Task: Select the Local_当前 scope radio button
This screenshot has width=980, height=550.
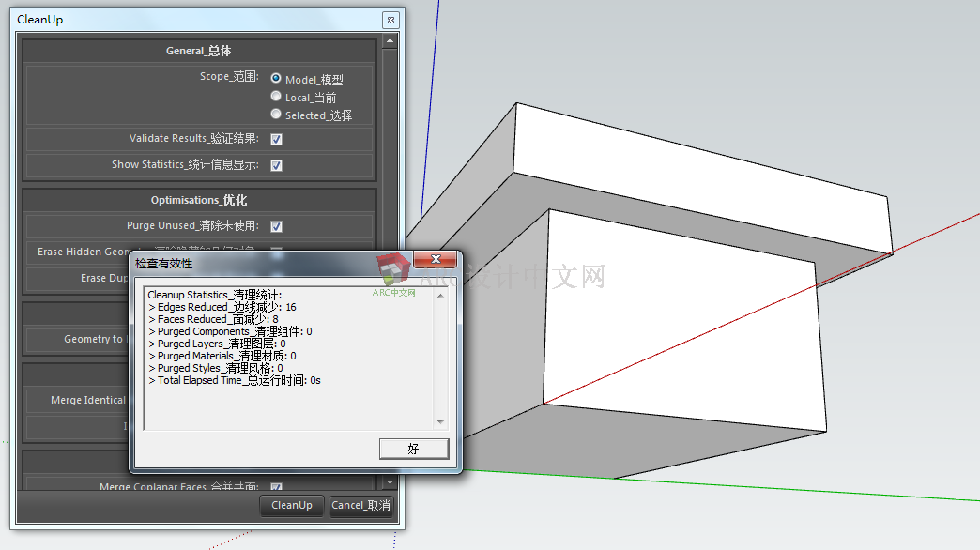Action: [x=276, y=97]
